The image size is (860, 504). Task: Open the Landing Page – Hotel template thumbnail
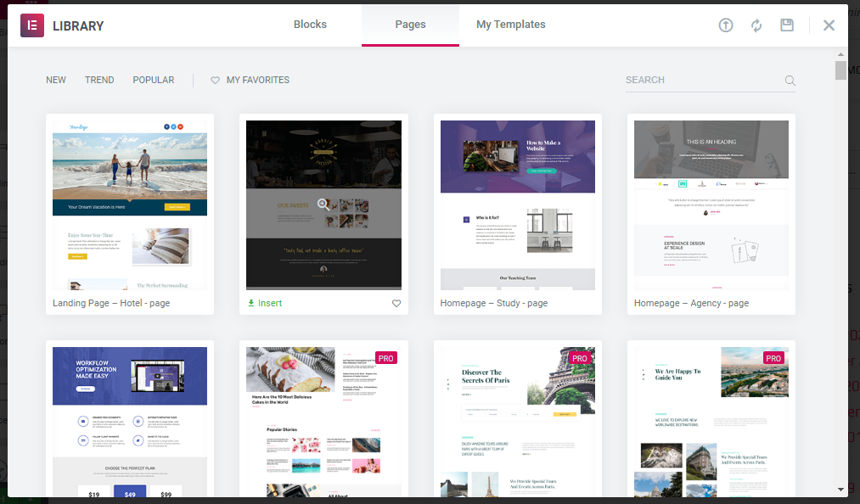point(130,205)
